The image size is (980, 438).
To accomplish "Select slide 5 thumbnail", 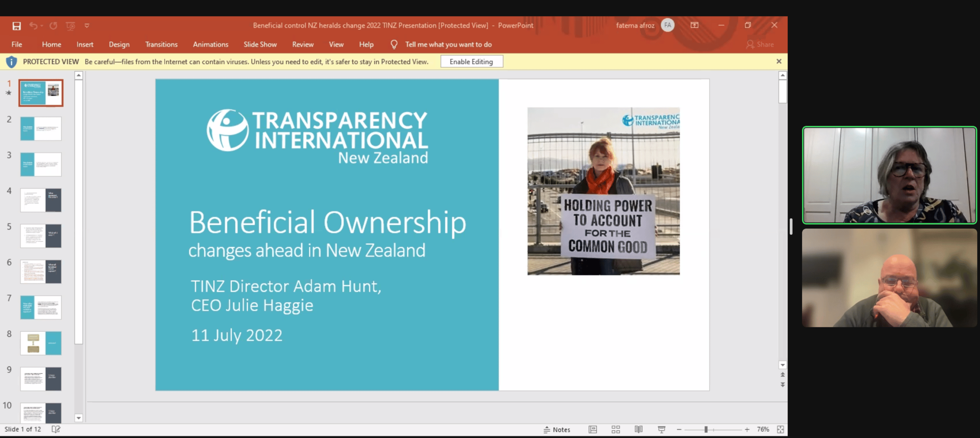I will (41, 236).
